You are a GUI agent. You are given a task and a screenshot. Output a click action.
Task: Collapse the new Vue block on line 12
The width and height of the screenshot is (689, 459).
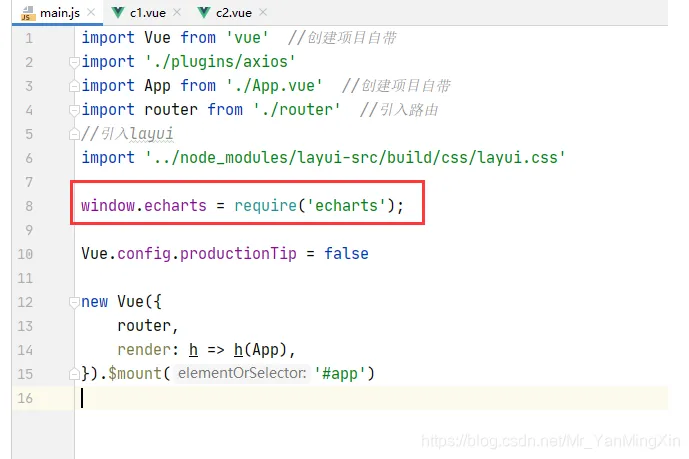(x=74, y=302)
